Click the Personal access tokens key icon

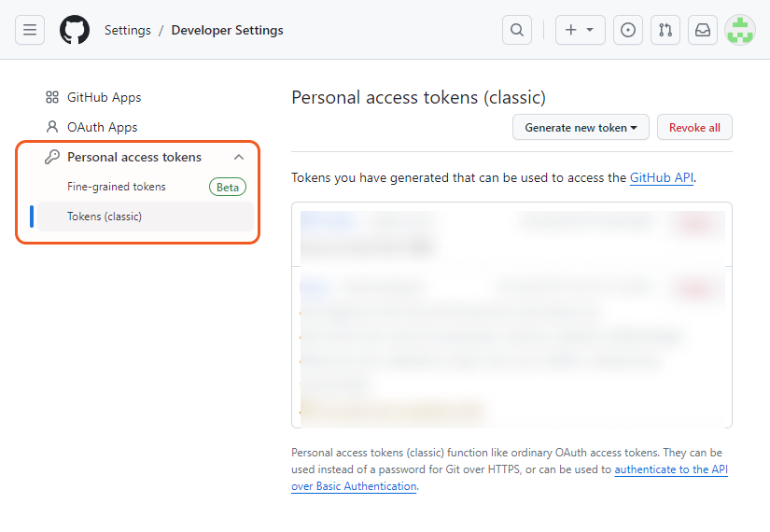pyautogui.click(x=52, y=157)
